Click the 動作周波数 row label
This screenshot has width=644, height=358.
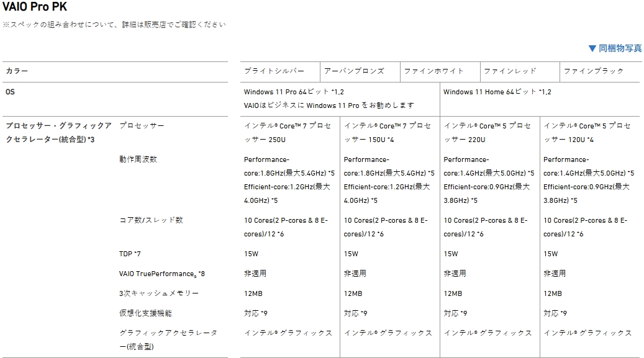[138, 159]
